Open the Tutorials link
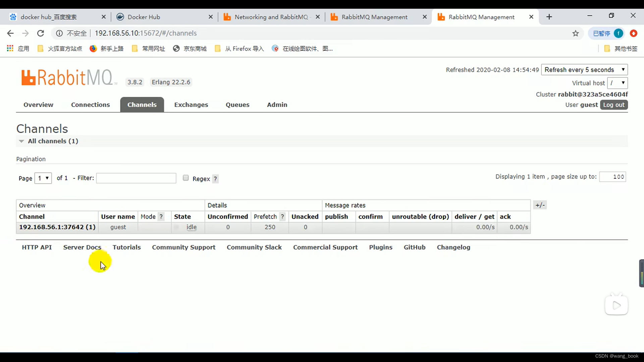 (126, 247)
